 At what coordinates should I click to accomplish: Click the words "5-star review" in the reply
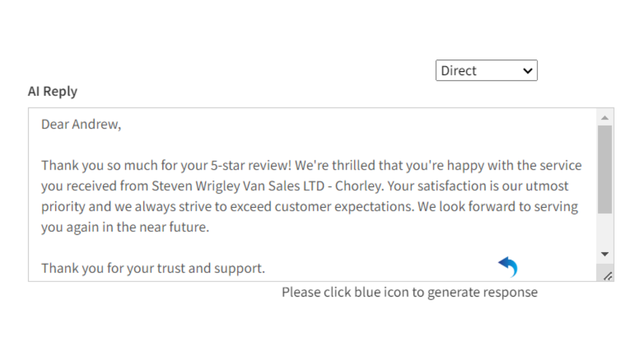pos(254,165)
